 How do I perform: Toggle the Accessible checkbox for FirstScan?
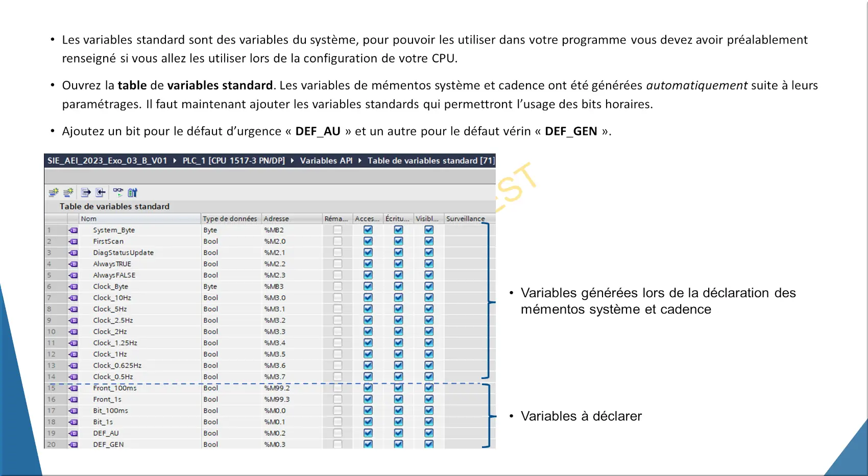[x=368, y=241]
